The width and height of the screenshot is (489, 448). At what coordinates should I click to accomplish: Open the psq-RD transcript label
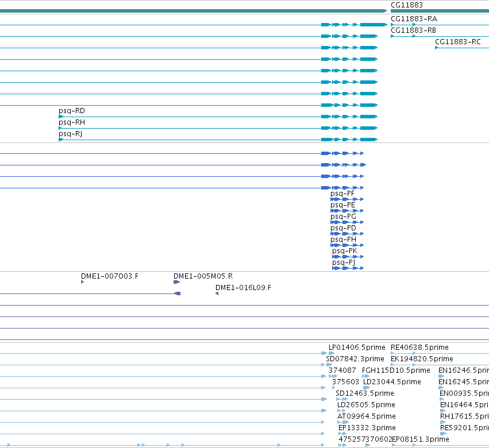(x=72, y=111)
